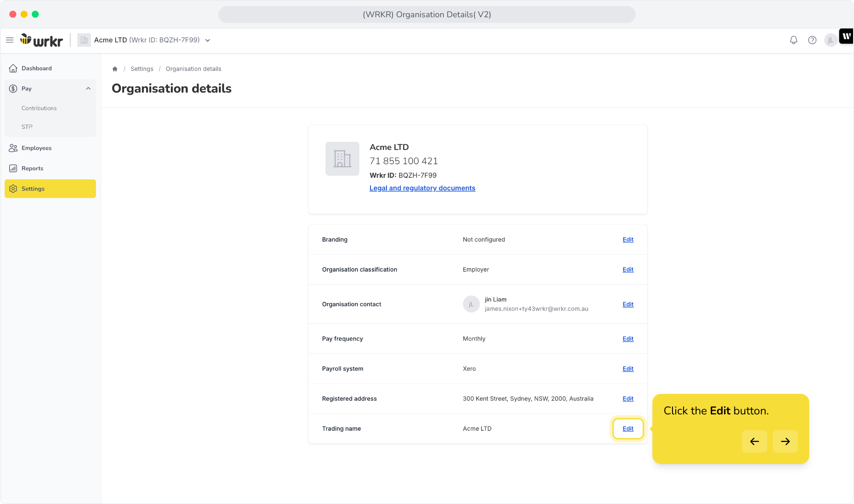
Task: Click the Settings gear icon
Action: pyautogui.click(x=13, y=189)
